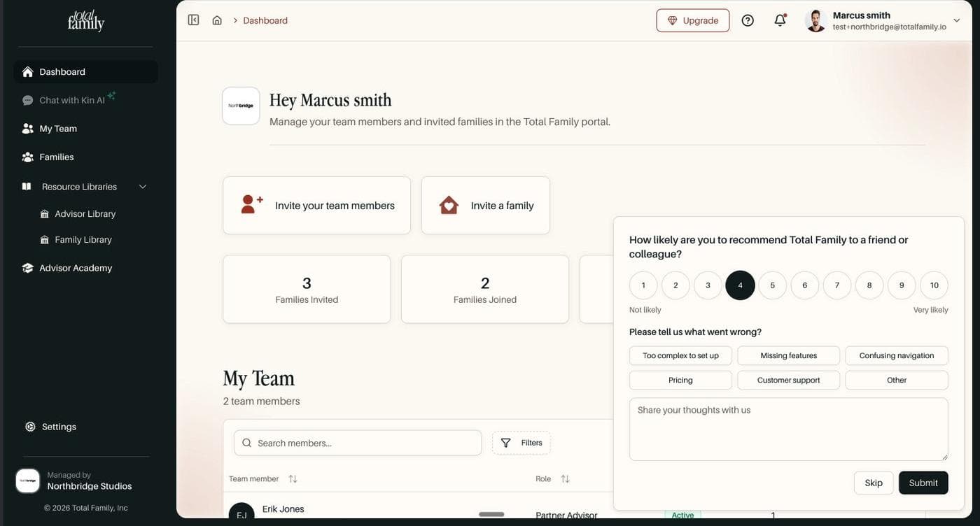Click Northbridge Studios logo in sidebar footer
980x526 pixels.
pyautogui.click(x=28, y=481)
